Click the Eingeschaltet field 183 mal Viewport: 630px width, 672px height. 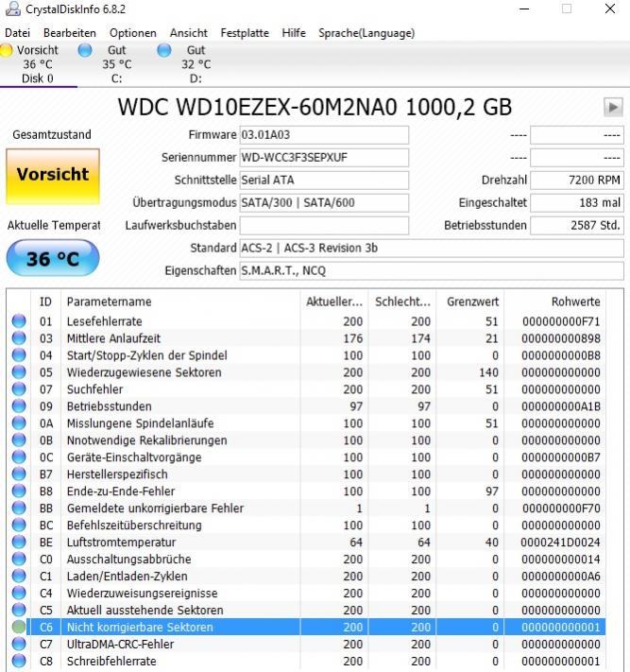[x=577, y=202]
